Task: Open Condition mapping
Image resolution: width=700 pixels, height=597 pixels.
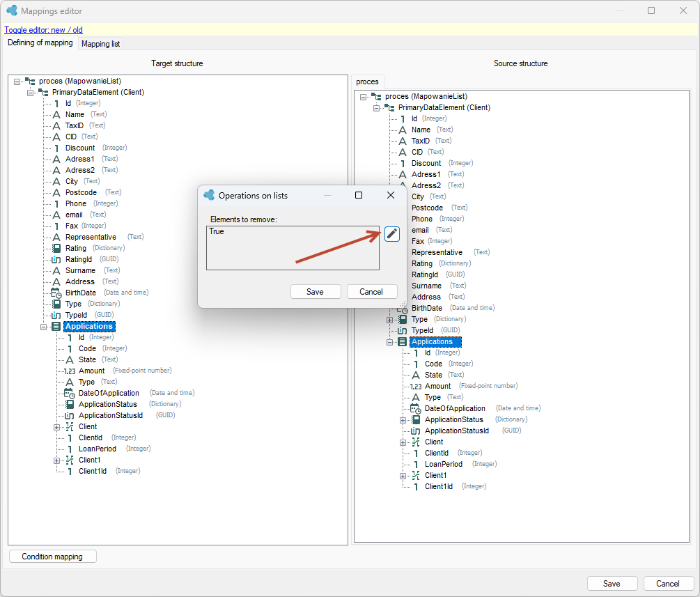Action: pos(52,557)
